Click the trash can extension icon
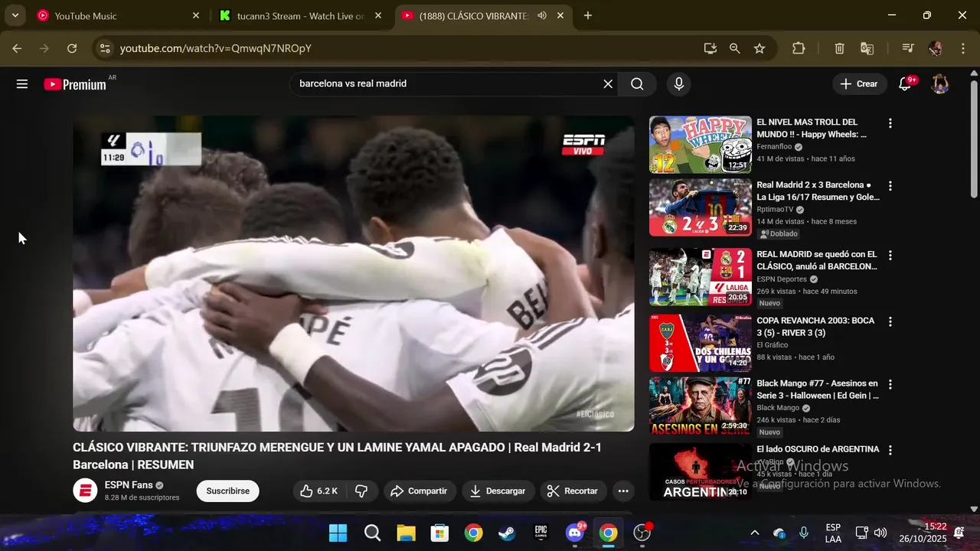Viewport: 980px width, 551px height. (839, 48)
